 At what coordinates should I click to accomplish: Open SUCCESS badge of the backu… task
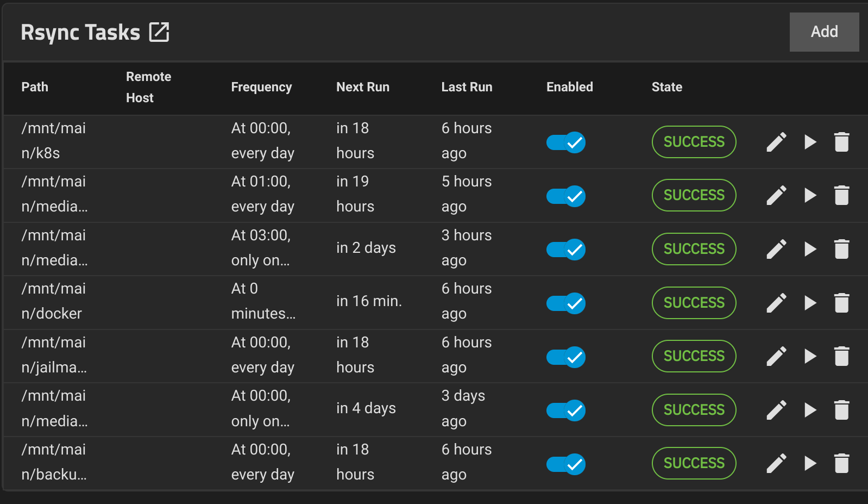click(x=694, y=463)
